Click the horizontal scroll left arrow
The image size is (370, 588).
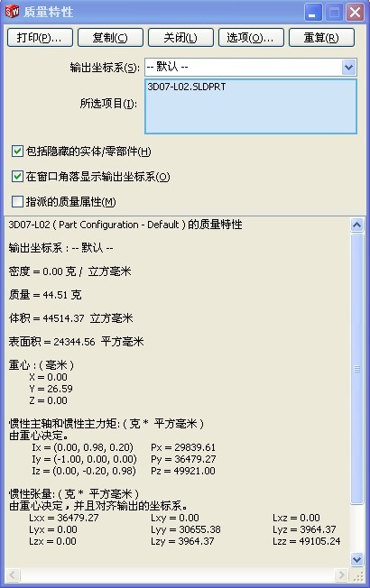click(13, 574)
